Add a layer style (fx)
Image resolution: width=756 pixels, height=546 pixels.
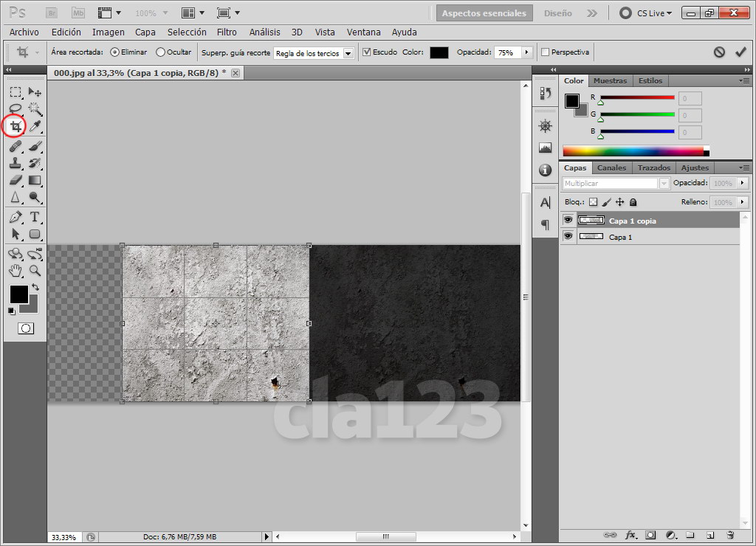pyautogui.click(x=630, y=535)
